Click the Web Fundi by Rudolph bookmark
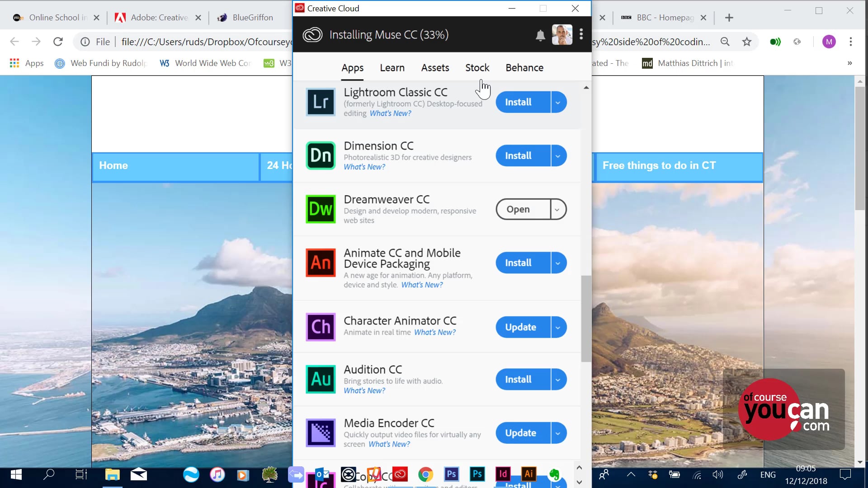Screen dimensions: 868x488 pos(101,63)
